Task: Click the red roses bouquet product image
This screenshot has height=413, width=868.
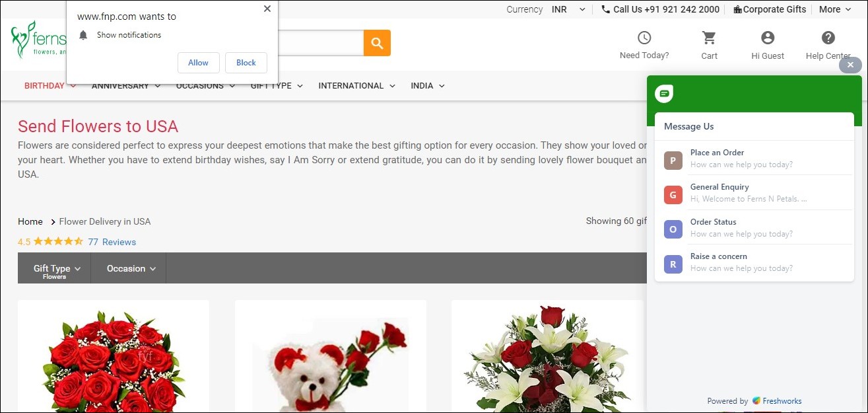Action: 113,360
